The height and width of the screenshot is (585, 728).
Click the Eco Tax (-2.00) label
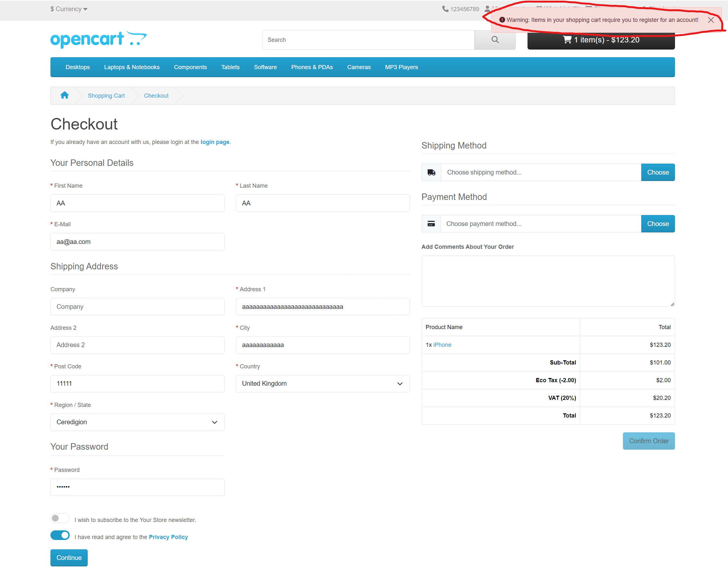point(555,380)
